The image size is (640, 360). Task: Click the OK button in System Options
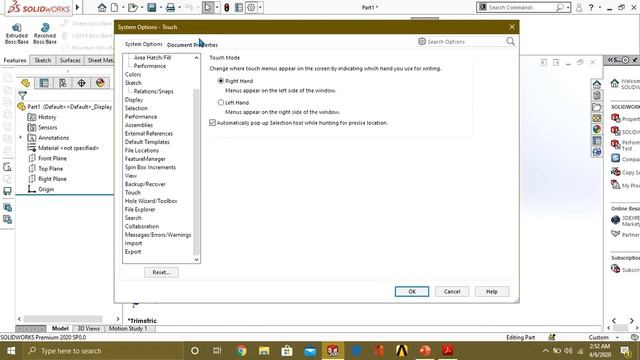coord(412,291)
